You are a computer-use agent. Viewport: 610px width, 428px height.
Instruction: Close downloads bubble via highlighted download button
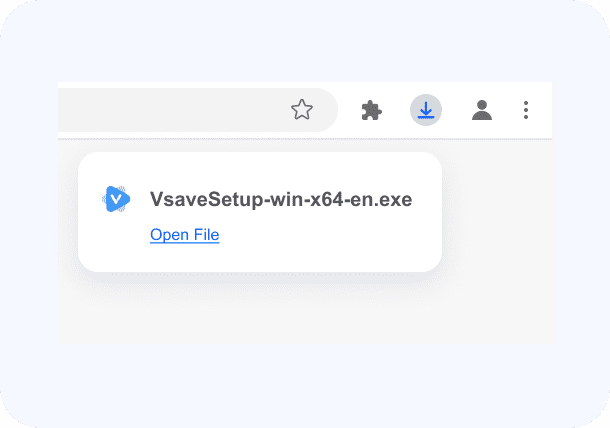click(x=426, y=110)
